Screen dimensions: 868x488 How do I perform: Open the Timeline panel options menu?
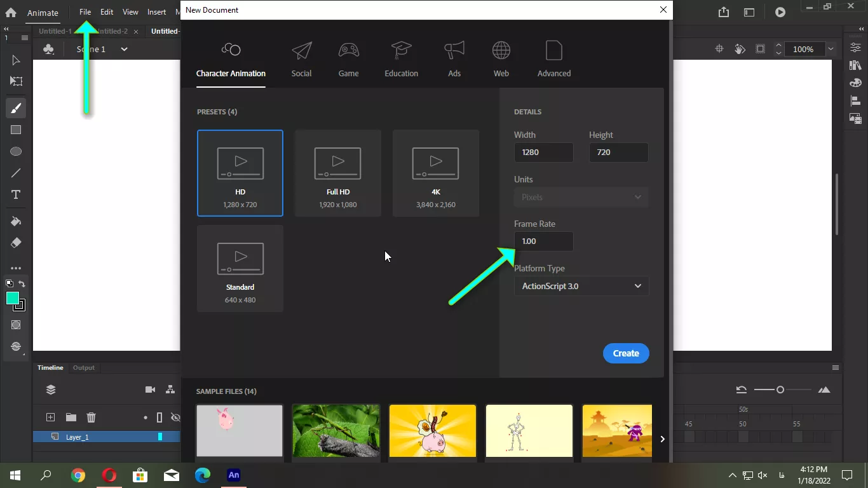[836, 367]
